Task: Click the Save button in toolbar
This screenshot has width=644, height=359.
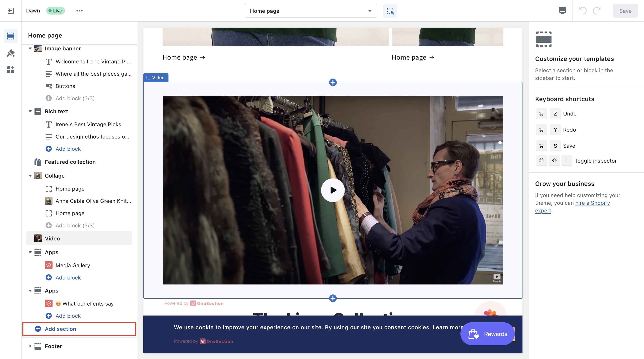Action: [x=625, y=11]
